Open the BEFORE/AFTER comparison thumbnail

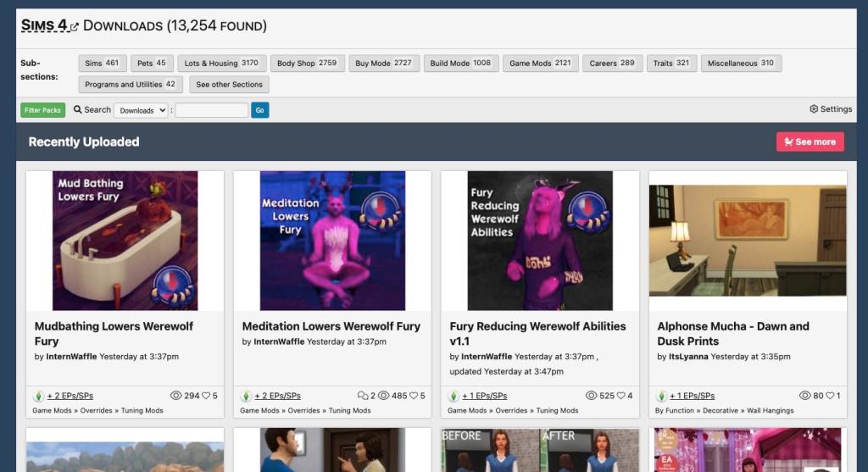tap(540, 450)
